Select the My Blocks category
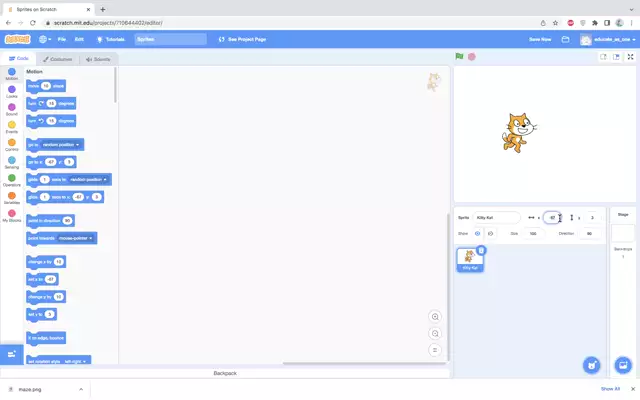Viewport: 640px width, 400px height. point(11,216)
